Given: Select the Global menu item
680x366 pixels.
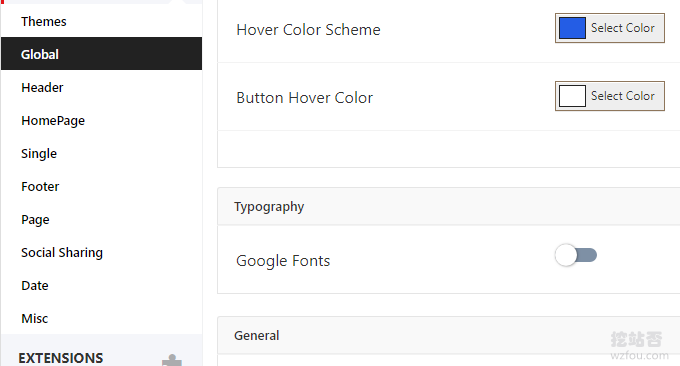Looking at the screenshot, I should pyautogui.click(x=101, y=54).
